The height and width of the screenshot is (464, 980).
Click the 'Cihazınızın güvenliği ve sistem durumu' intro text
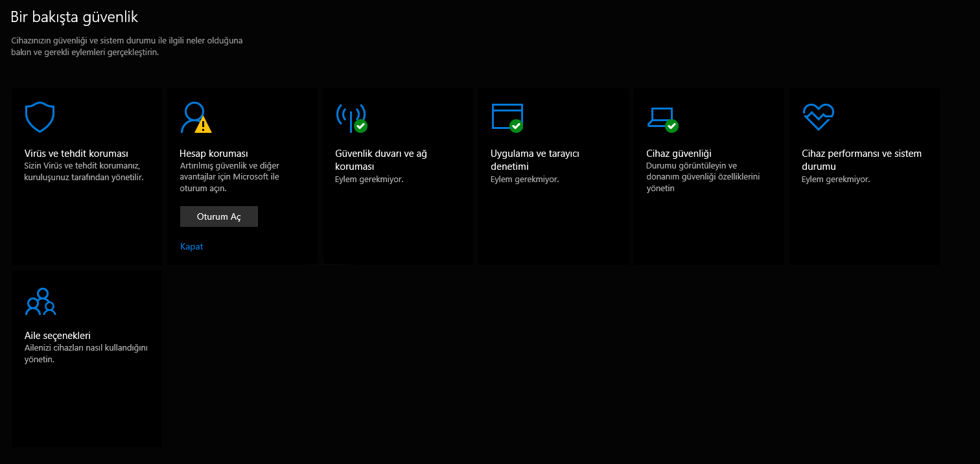coord(126,47)
